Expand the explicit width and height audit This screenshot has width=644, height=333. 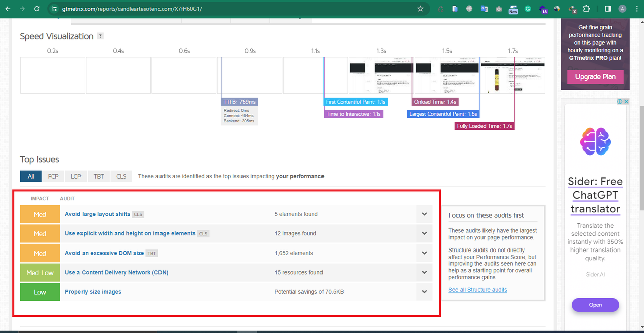424,233
